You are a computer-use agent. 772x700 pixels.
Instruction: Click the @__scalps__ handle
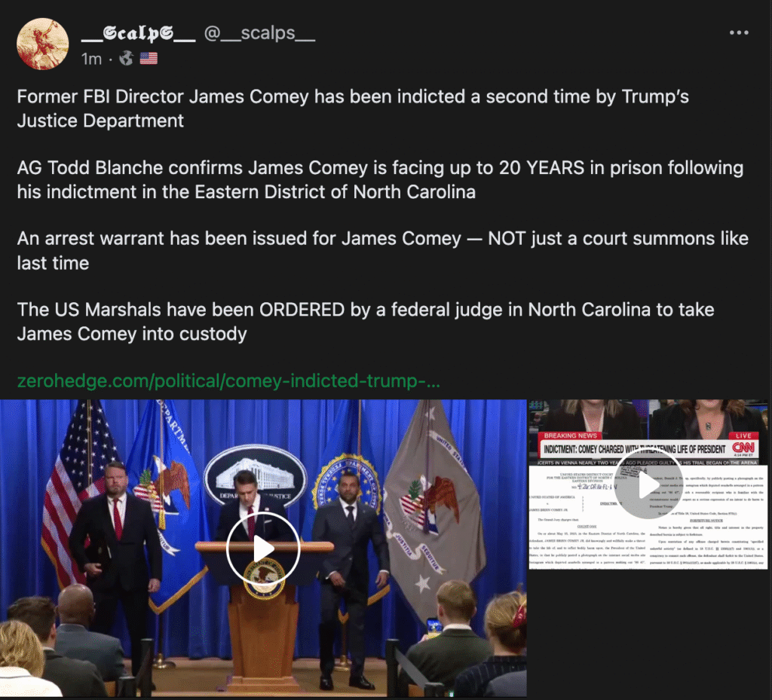pos(259,33)
